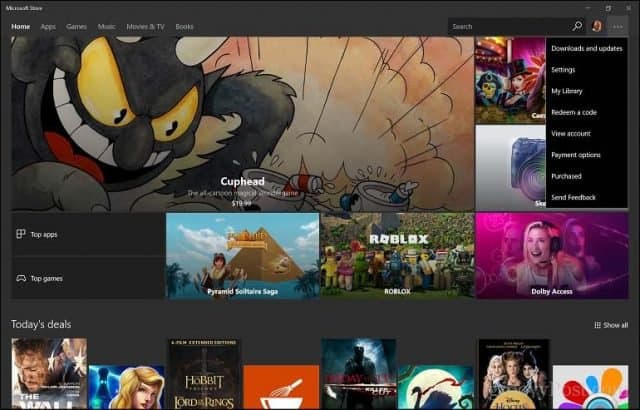Click the Cuphead $19.99 price text

[242, 203]
